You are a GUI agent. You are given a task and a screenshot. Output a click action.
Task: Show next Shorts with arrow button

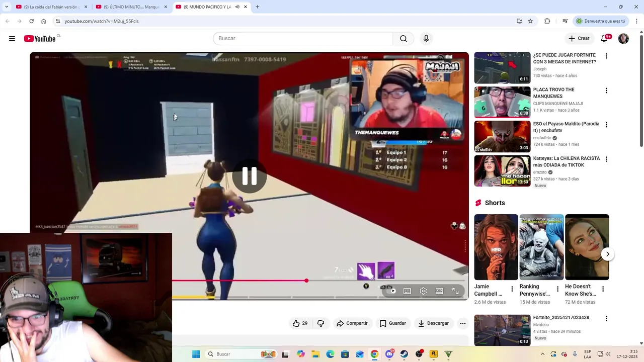click(x=607, y=254)
